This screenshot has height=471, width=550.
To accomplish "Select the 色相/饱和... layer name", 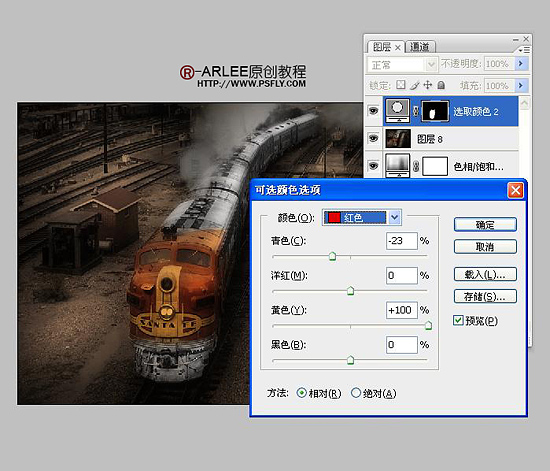I will [478, 166].
